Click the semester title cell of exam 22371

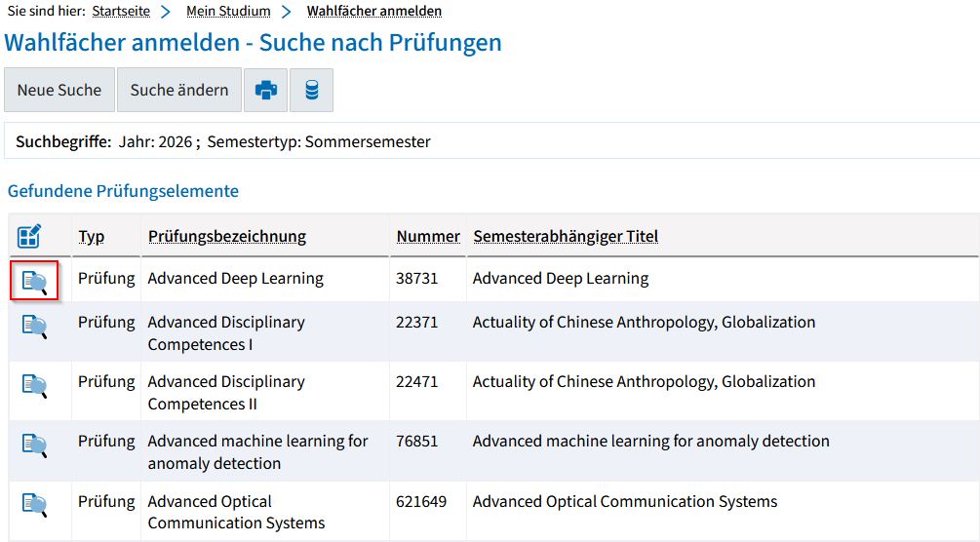(x=644, y=322)
